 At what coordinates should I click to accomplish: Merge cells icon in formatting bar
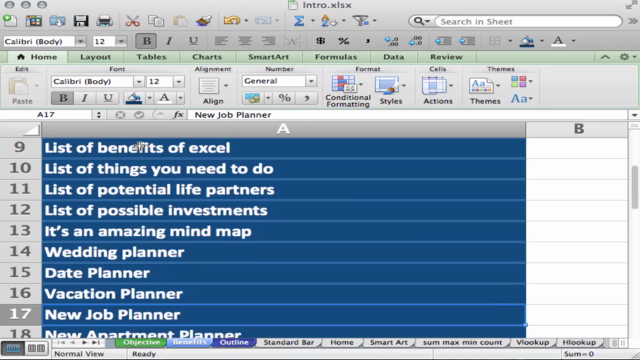coord(292,41)
